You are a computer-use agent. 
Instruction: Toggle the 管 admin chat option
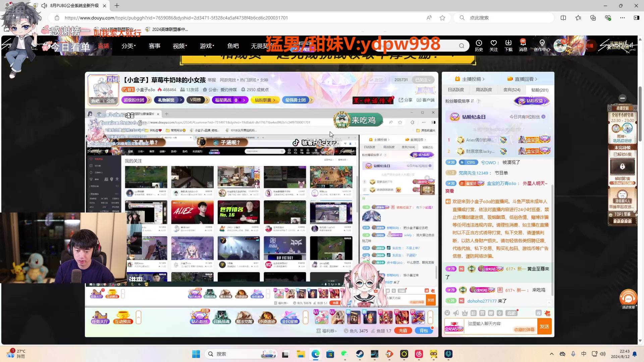482,313
